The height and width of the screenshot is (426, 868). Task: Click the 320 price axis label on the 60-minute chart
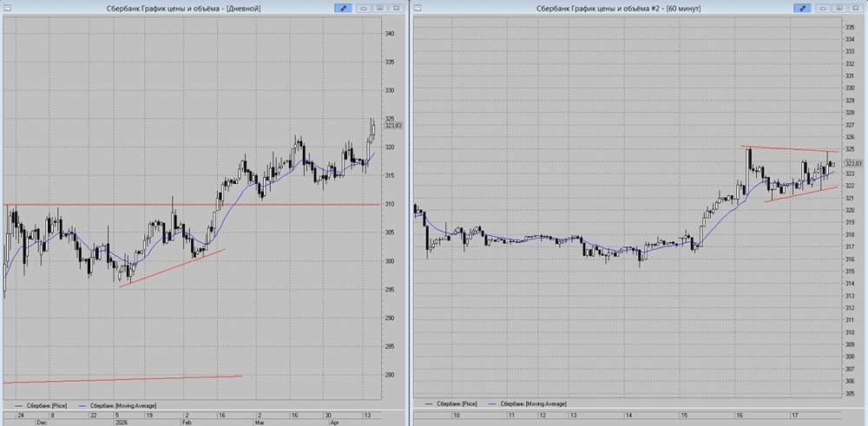coord(849,210)
